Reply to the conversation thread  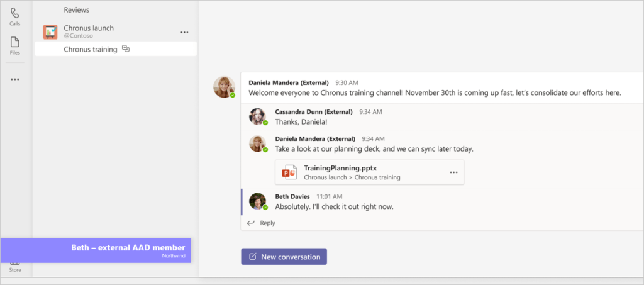click(x=261, y=223)
